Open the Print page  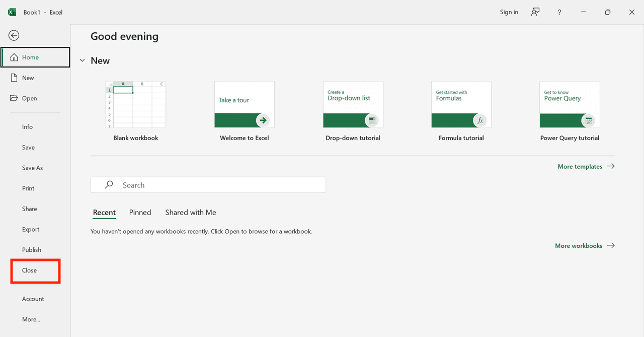click(x=35, y=188)
